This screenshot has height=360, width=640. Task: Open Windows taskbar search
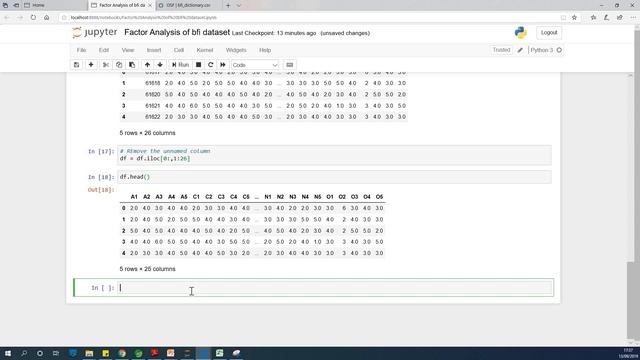coord(24,353)
